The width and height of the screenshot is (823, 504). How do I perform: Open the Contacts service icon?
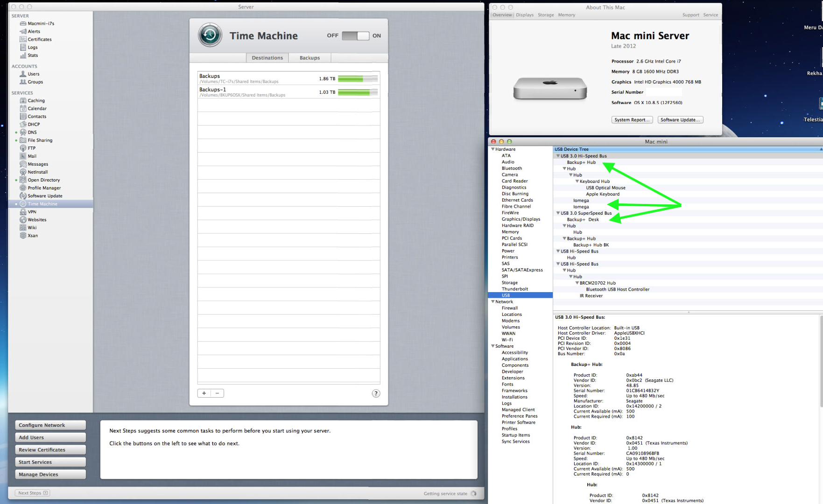[23, 116]
